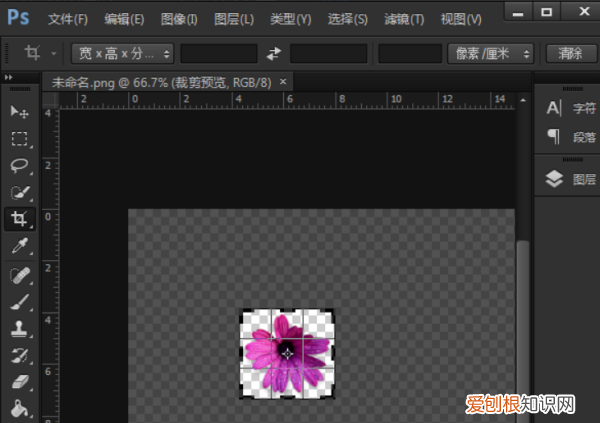Click the vertical scrollbar up arrow
The height and width of the screenshot is (423, 600).
pos(523,100)
